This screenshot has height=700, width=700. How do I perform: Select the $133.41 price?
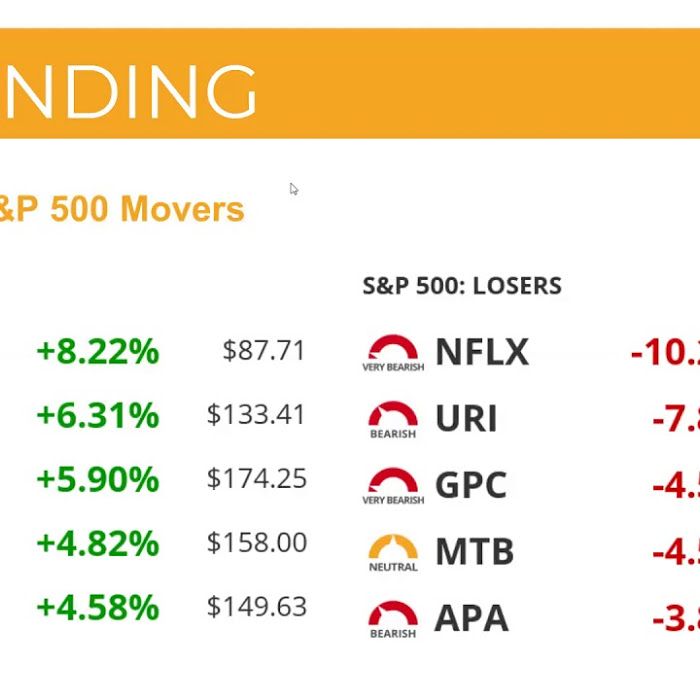pos(256,414)
